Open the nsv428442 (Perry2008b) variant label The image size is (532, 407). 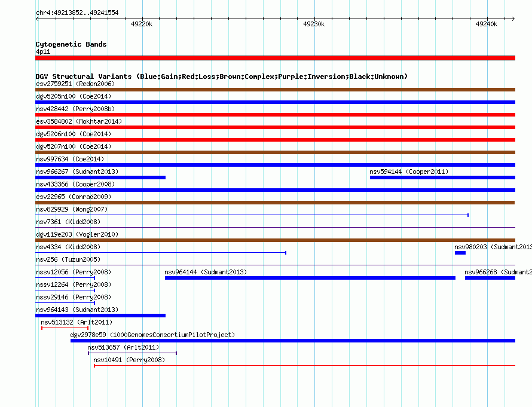(75, 109)
